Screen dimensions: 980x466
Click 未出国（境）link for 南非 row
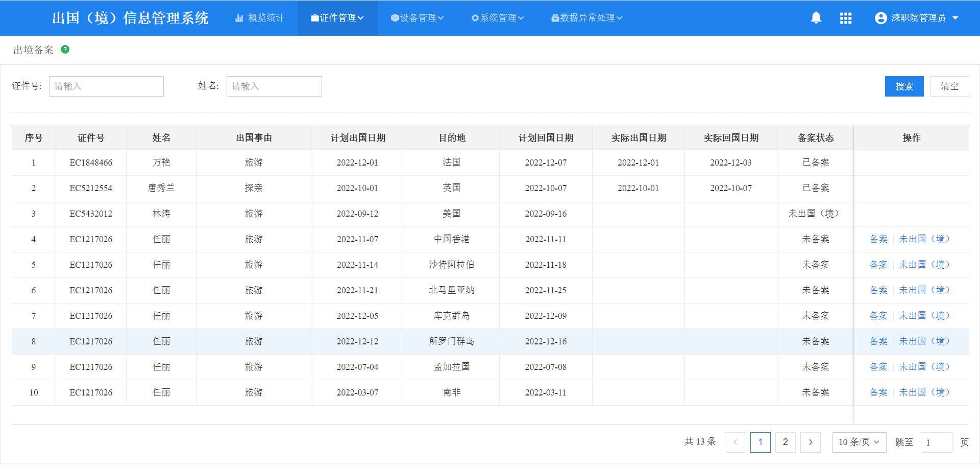(x=924, y=392)
